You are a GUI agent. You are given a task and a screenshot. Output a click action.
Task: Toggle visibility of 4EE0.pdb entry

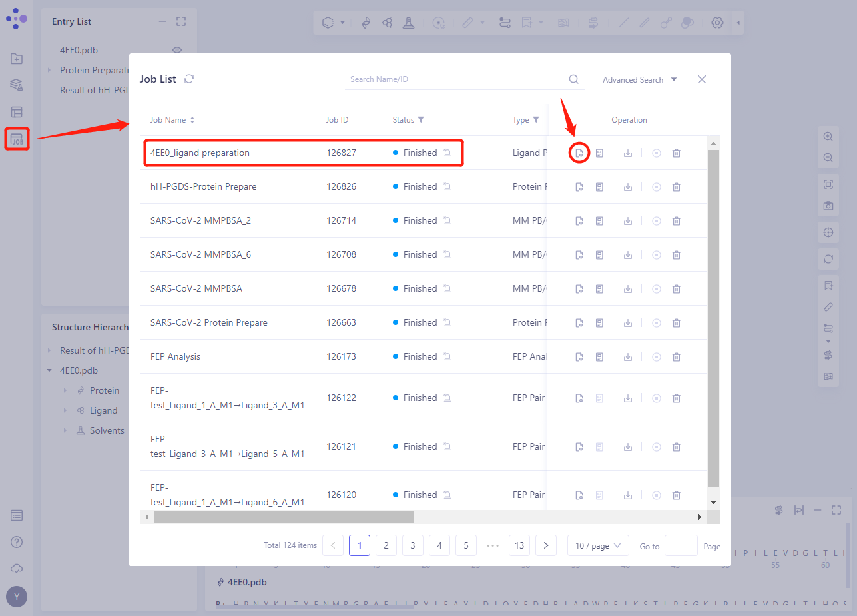tap(177, 50)
